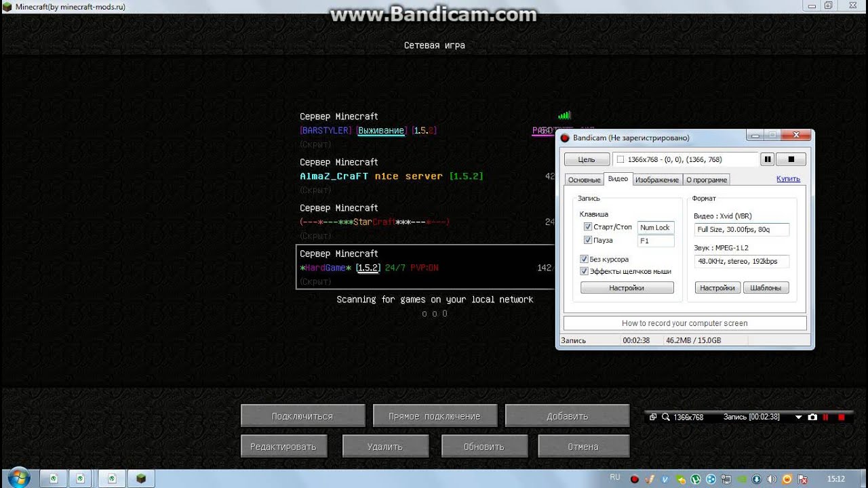The height and width of the screenshot is (488, 868).
Task: Select the StarCraft server entry
Action: click(x=426, y=222)
